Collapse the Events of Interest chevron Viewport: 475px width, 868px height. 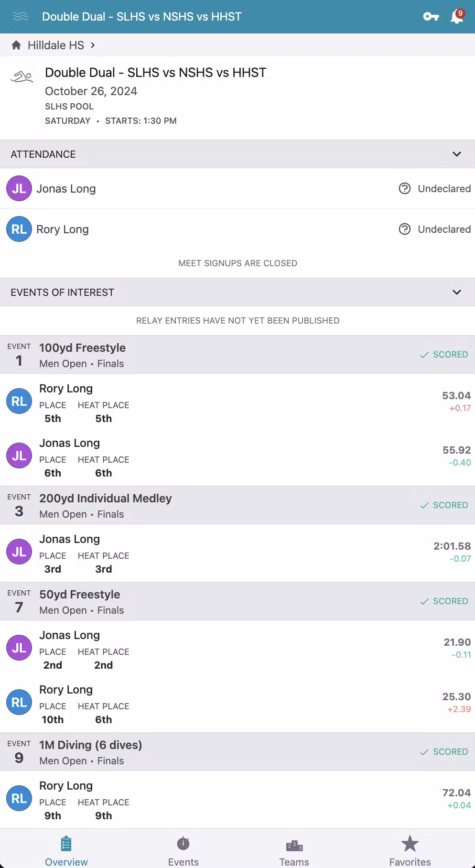pos(457,292)
